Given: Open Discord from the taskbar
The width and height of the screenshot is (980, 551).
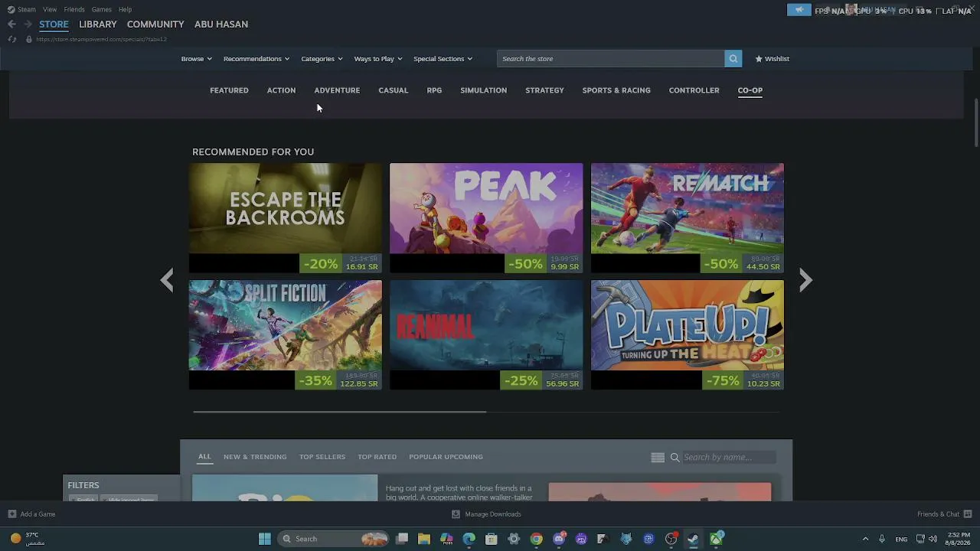Looking at the screenshot, I should (x=559, y=539).
